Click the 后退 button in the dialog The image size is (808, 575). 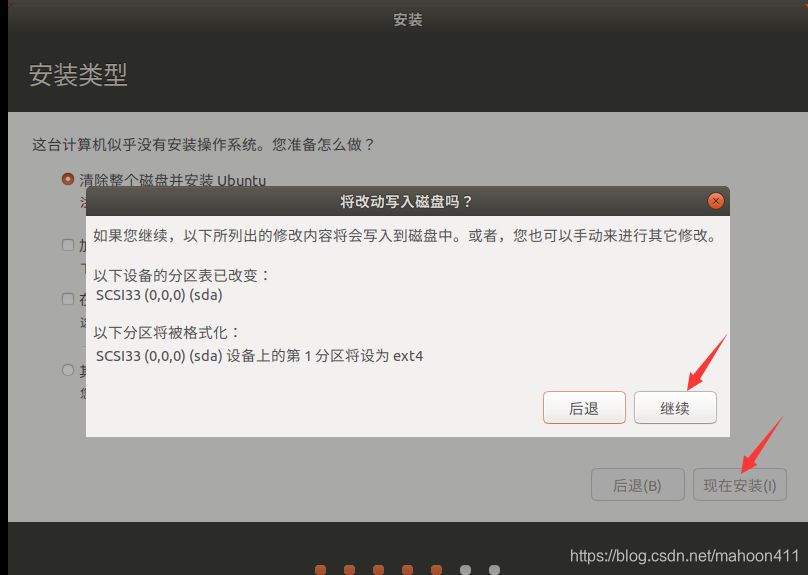point(584,408)
